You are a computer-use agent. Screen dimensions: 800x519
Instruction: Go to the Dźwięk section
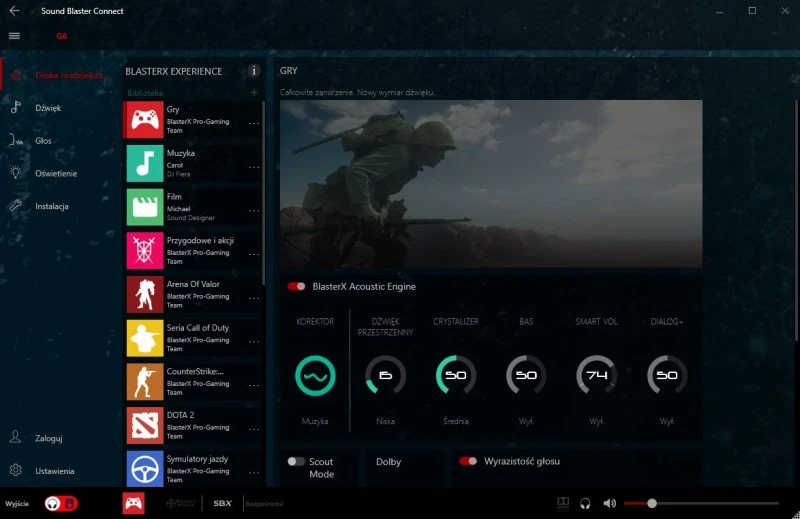coord(50,108)
